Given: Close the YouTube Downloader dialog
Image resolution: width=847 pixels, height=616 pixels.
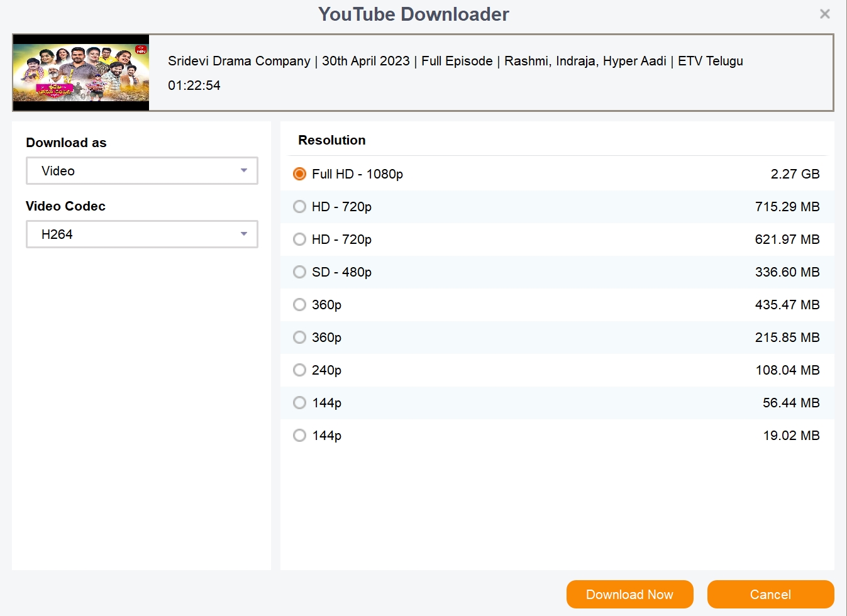Looking at the screenshot, I should 825,14.
